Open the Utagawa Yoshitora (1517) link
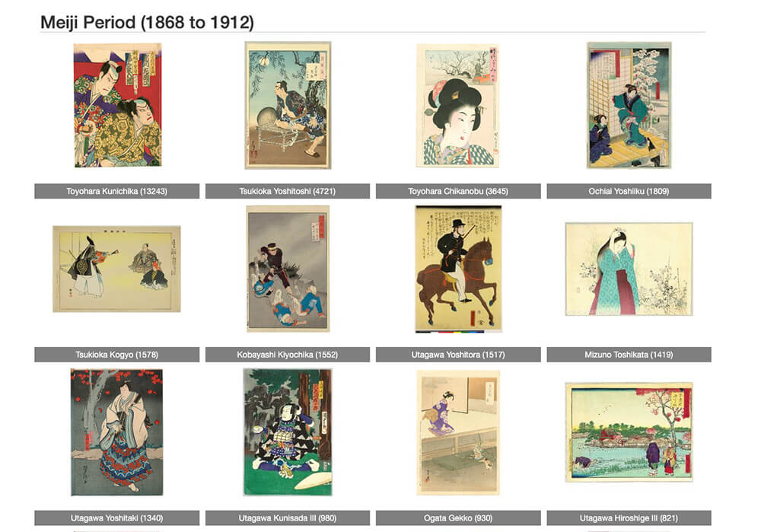 (458, 355)
